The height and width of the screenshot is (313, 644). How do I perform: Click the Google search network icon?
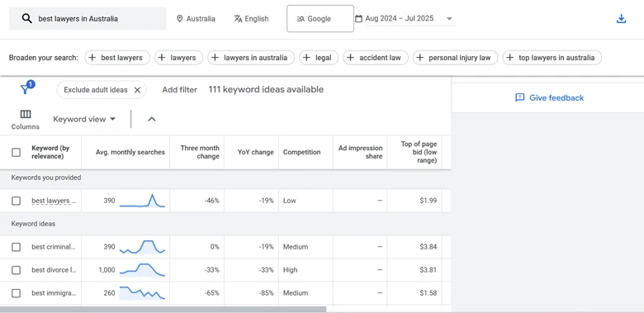pos(301,19)
